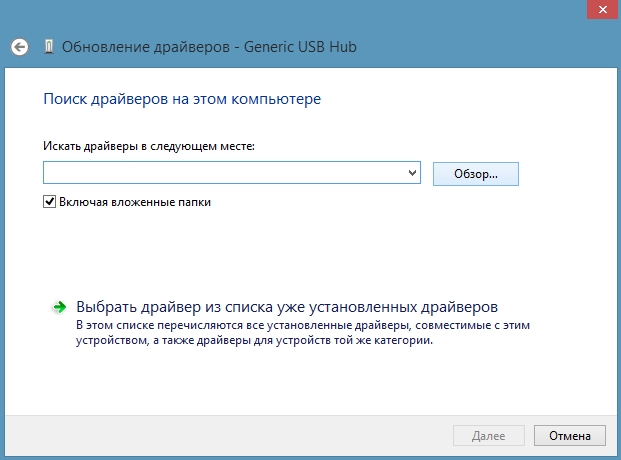Select Выбрать драйвер из списка установленных драйверов
Image resolution: width=621 pixels, height=460 pixels.
tap(287, 307)
